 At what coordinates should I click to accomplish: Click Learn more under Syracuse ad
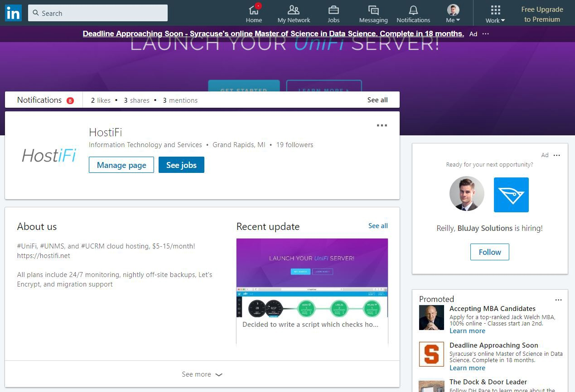pyautogui.click(x=467, y=368)
